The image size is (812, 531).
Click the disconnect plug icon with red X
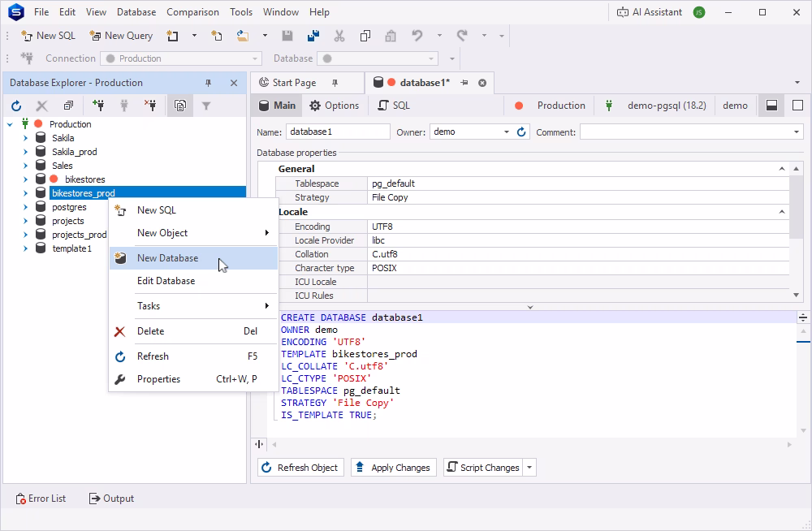150,106
